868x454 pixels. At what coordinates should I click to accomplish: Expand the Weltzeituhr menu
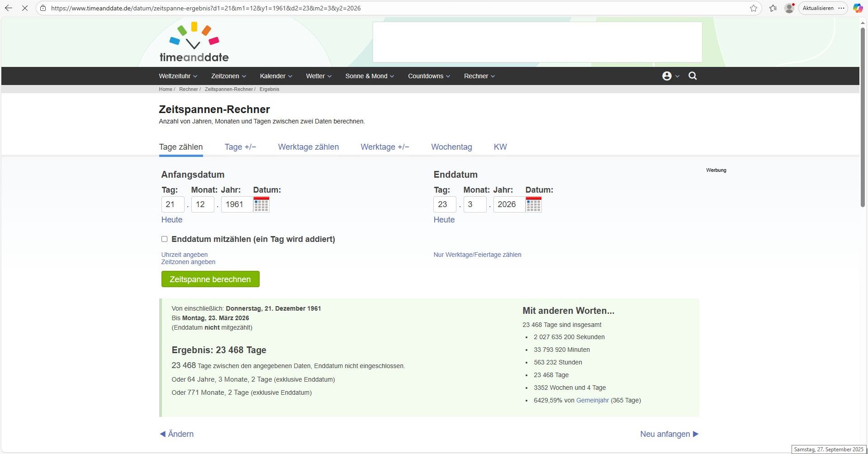coord(178,76)
